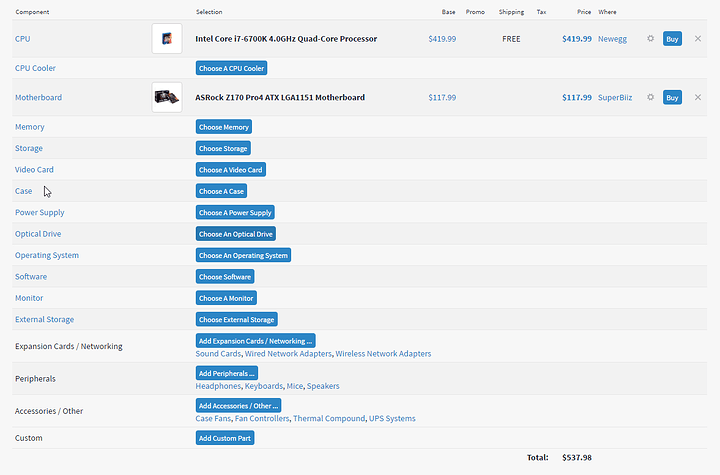
Task: Open the Monitor component link
Action: [29, 298]
